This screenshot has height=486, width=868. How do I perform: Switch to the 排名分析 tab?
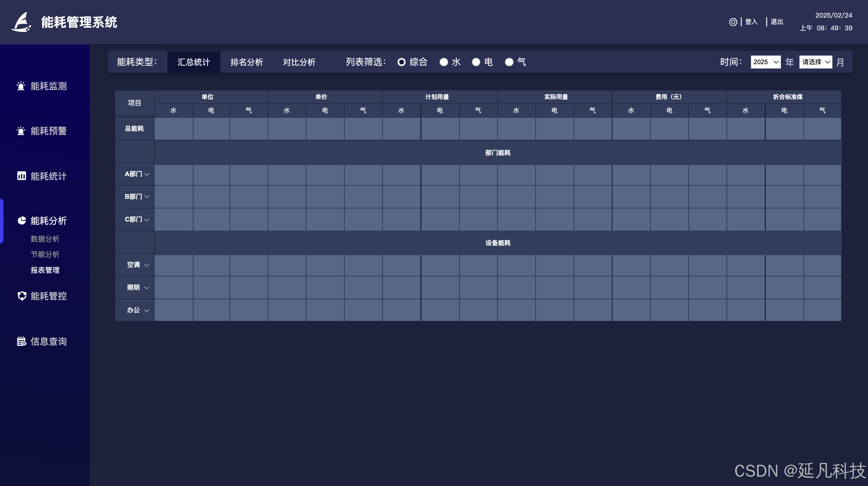246,62
